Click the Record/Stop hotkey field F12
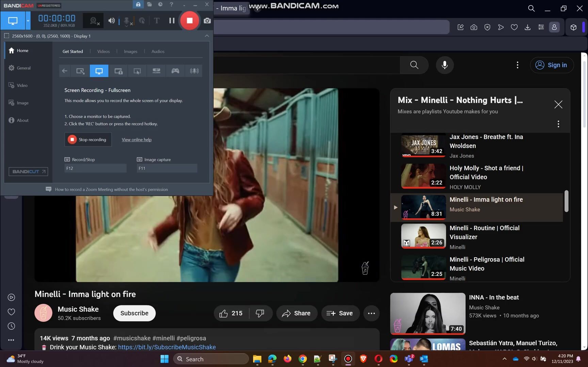The width and height of the screenshot is (588, 367). pyautogui.click(x=95, y=168)
